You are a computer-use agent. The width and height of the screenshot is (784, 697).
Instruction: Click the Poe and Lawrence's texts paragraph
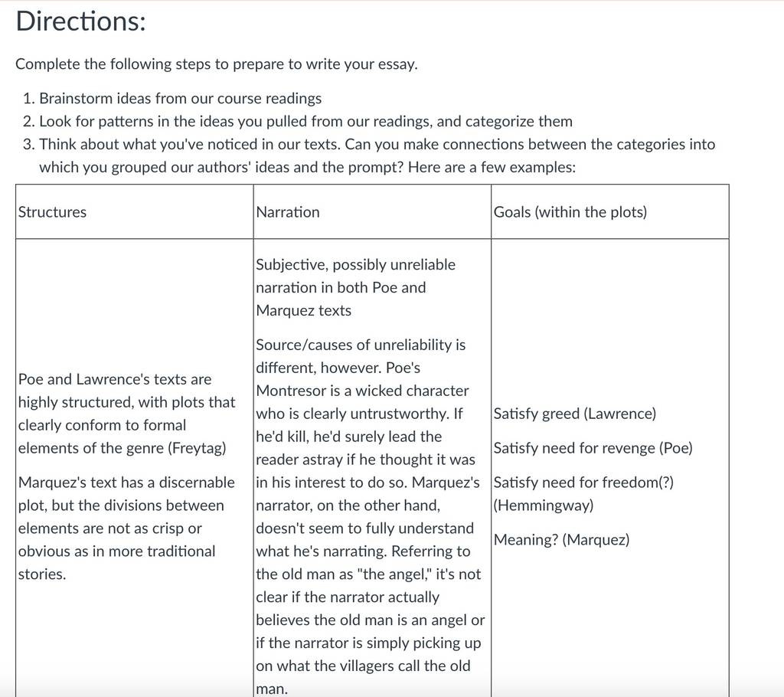126,414
